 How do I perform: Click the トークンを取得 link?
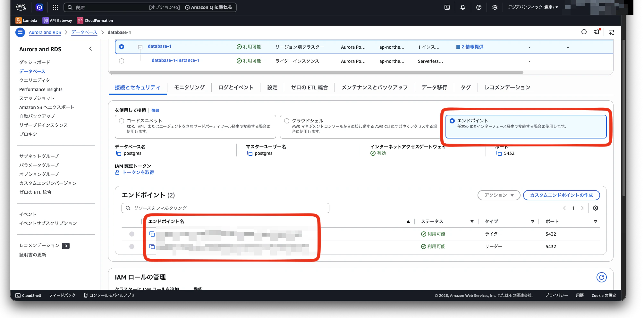[138, 172]
